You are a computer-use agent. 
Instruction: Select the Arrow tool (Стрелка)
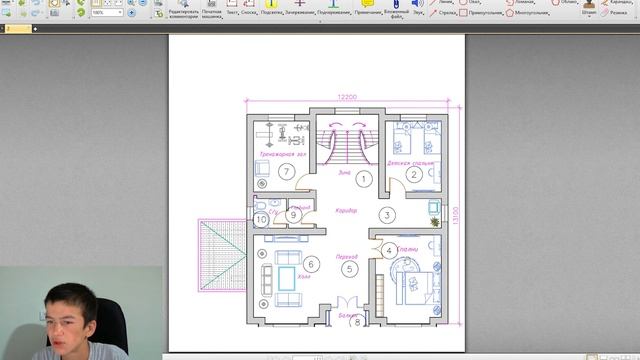(442, 13)
